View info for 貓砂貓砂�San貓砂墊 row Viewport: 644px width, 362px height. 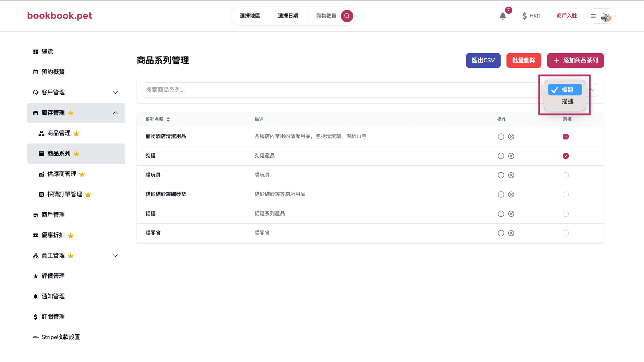501,194
